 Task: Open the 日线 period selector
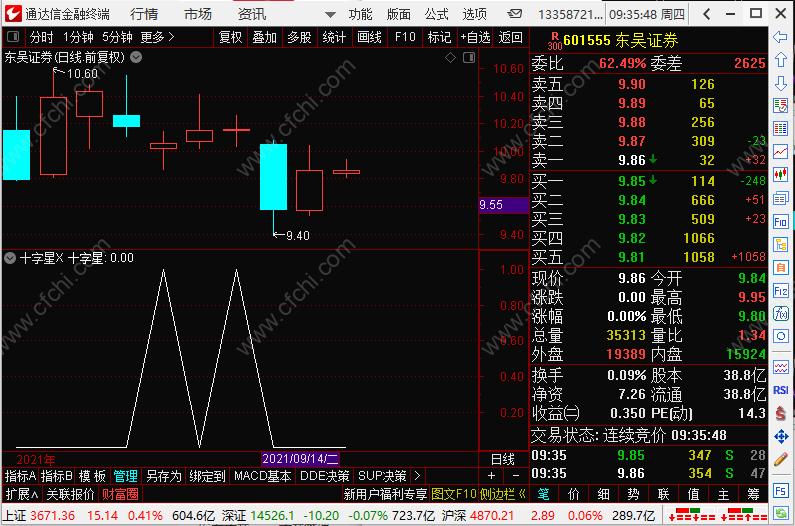[x=502, y=460]
